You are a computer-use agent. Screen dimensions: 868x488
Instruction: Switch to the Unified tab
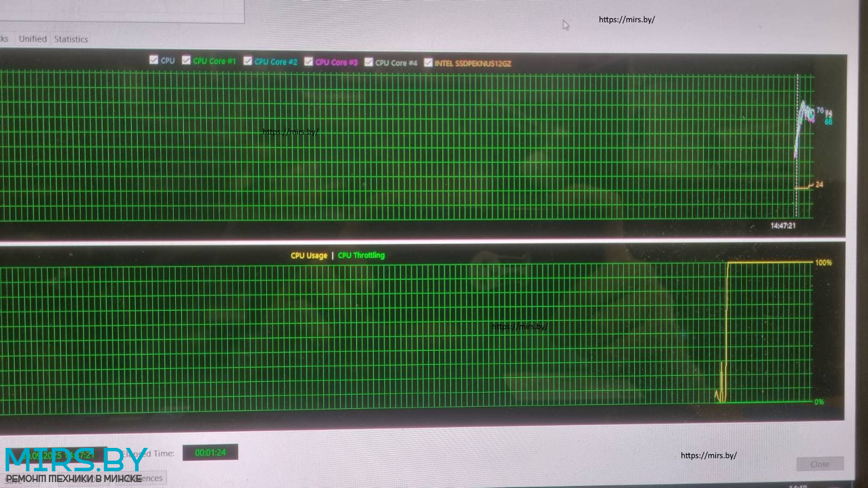click(33, 39)
